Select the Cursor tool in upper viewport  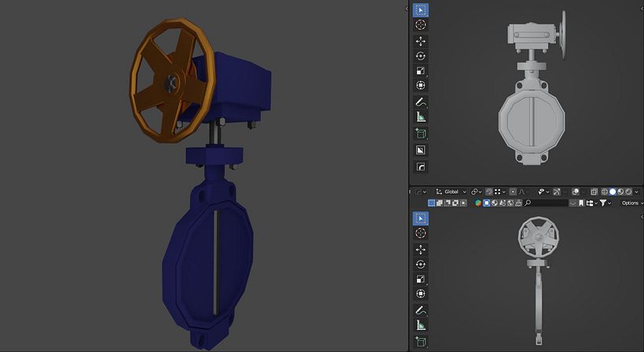coord(420,24)
